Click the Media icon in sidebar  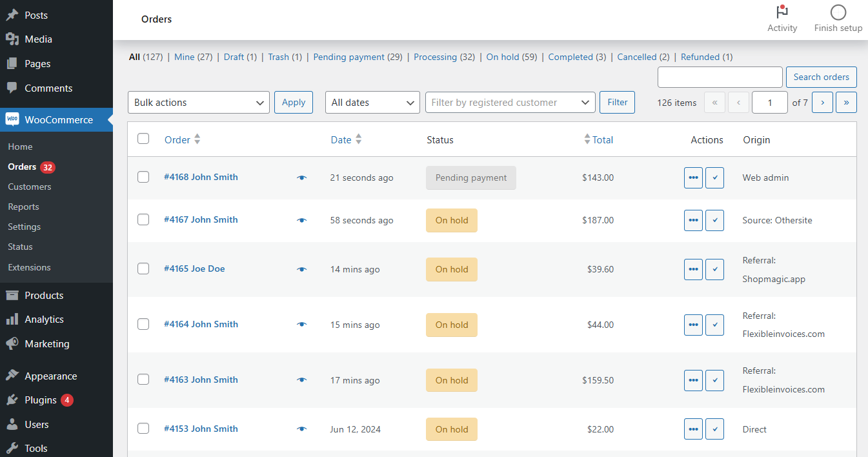click(12, 39)
